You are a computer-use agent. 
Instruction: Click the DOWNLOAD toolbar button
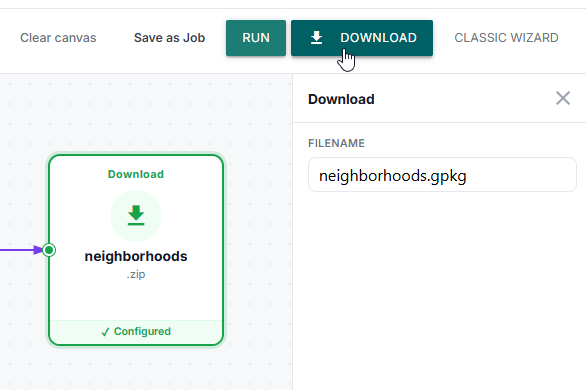362,38
